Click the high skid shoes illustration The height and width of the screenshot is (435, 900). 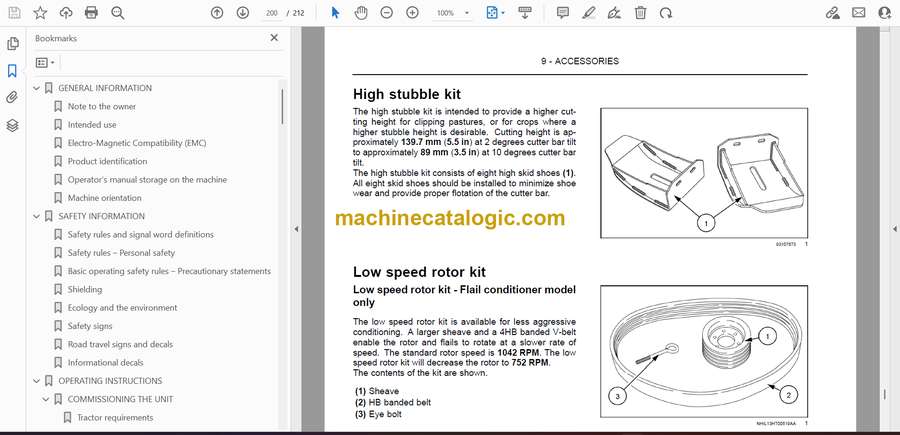[704, 173]
